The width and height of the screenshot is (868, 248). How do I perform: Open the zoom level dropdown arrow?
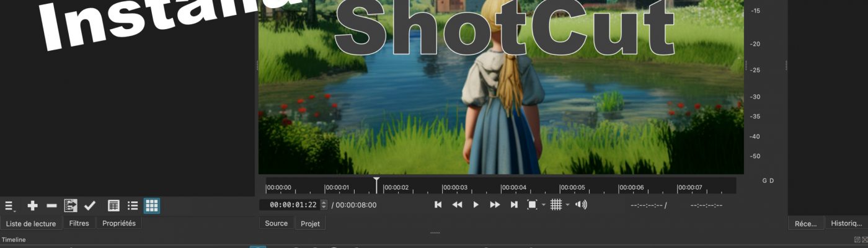pyautogui.click(x=544, y=205)
